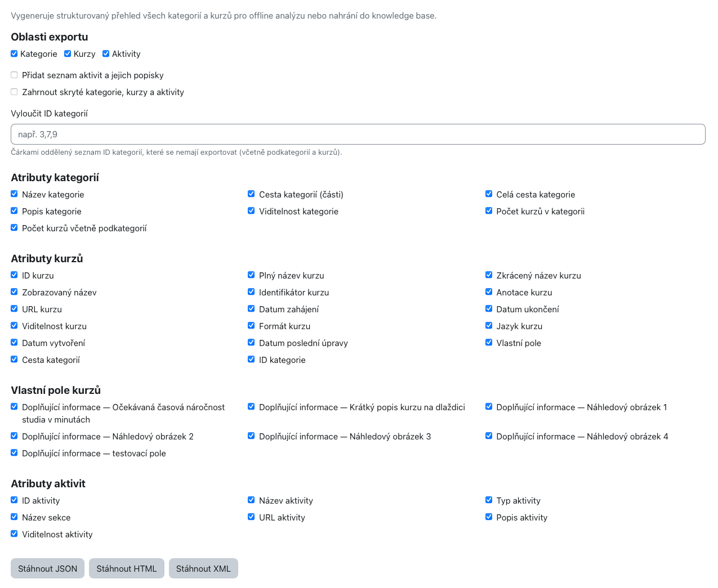Click the 'Stáhnout JSON' button
The image size is (718, 588).
47,568
